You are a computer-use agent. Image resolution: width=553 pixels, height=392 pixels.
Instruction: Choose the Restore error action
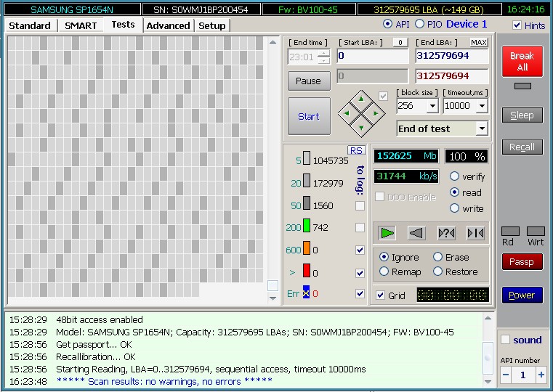[437, 271]
